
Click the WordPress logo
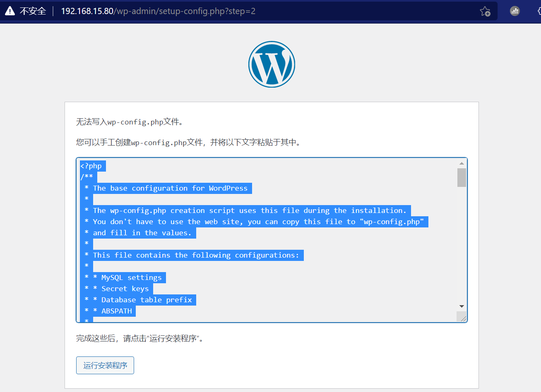click(x=272, y=64)
